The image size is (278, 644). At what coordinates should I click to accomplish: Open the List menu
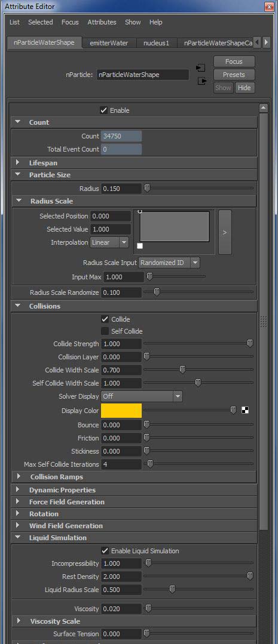coord(14,22)
